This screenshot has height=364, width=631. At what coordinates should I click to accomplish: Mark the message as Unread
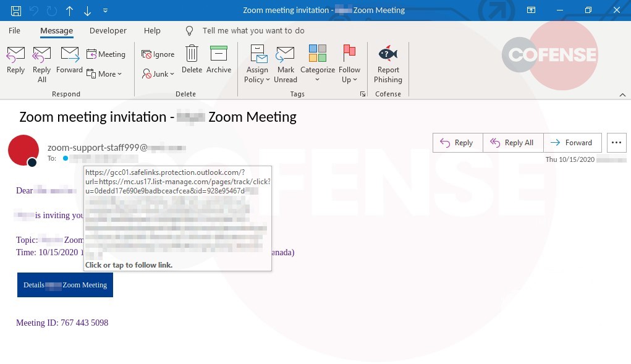coord(286,64)
